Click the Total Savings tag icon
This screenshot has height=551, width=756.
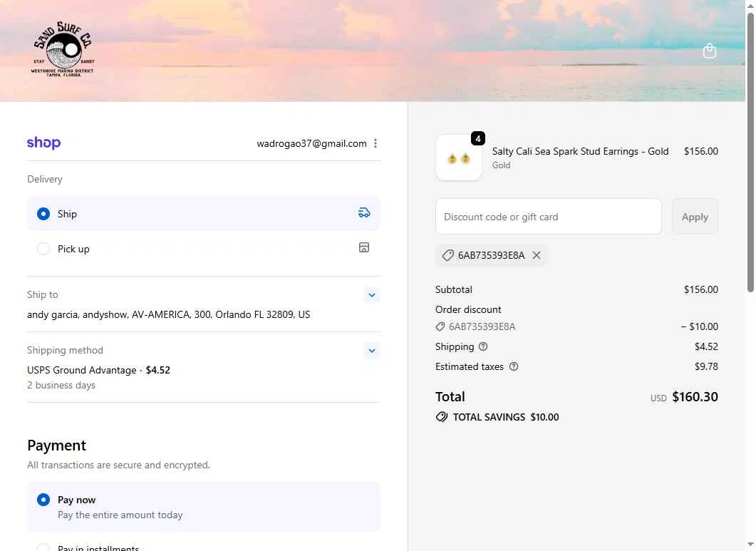point(442,417)
